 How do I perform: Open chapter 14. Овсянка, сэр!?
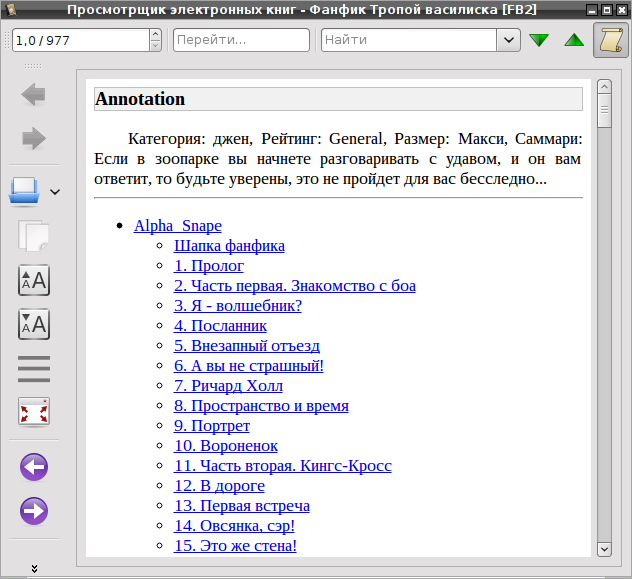[234, 526]
